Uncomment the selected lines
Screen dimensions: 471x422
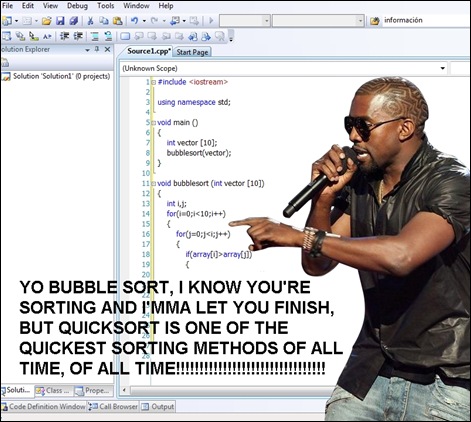pos(108,36)
